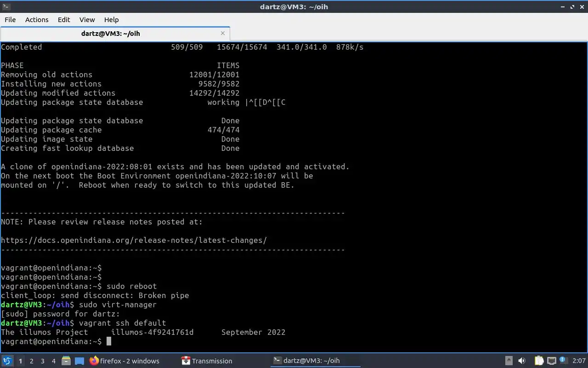
Task: Switch to workspace 2
Action: pos(31,361)
